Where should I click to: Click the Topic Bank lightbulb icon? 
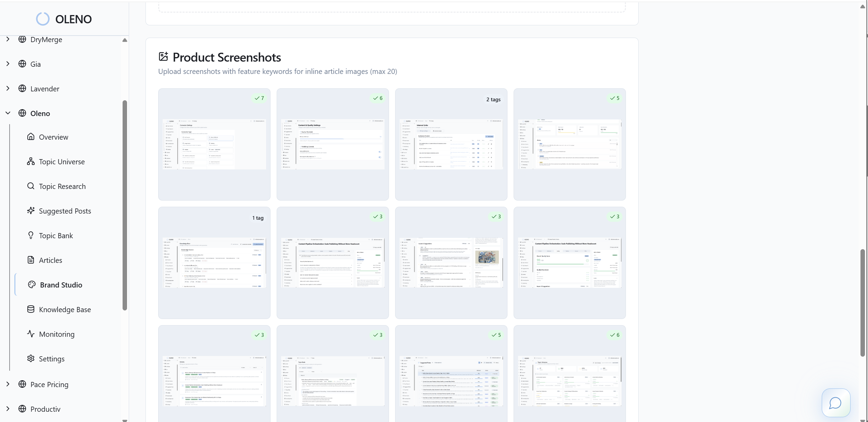point(31,235)
